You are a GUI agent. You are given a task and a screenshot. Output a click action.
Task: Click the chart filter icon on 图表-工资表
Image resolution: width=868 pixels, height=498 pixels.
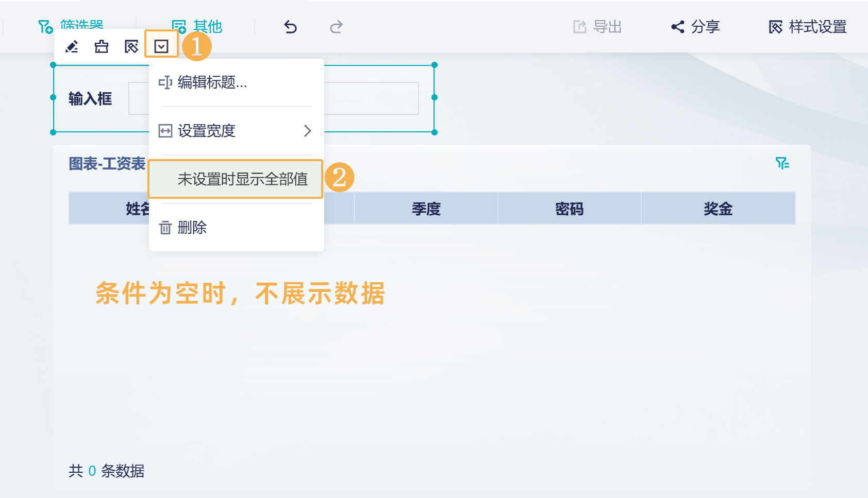tap(782, 164)
